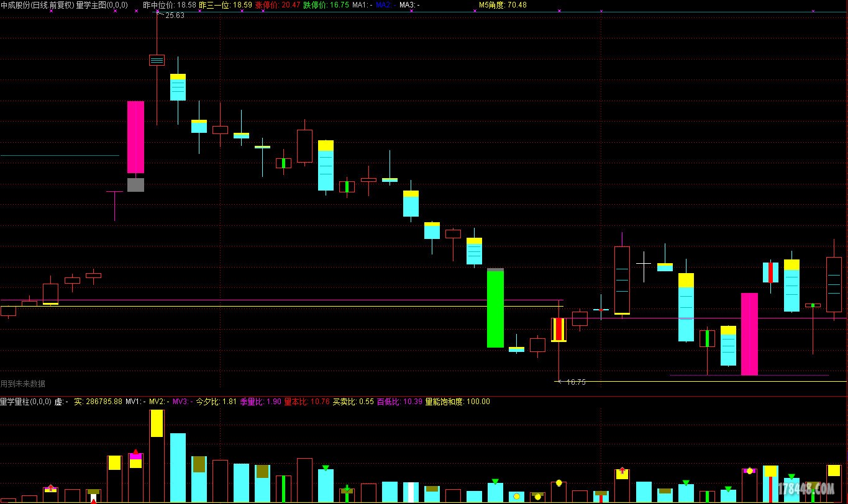Click the 昨中位价 18.58 readout
The width and height of the screenshot is (848, 504).
pyautogui.click(x=170, y=5)
